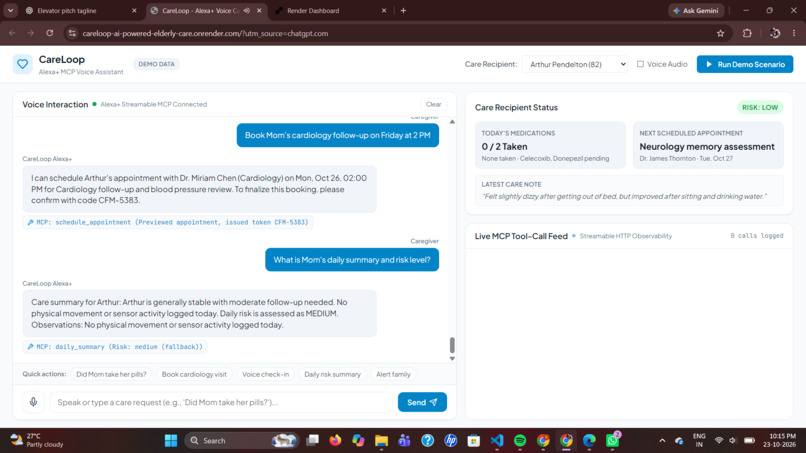The image size is (806, 453).
Task: Focus the care request text input
Action: (221, 402)
